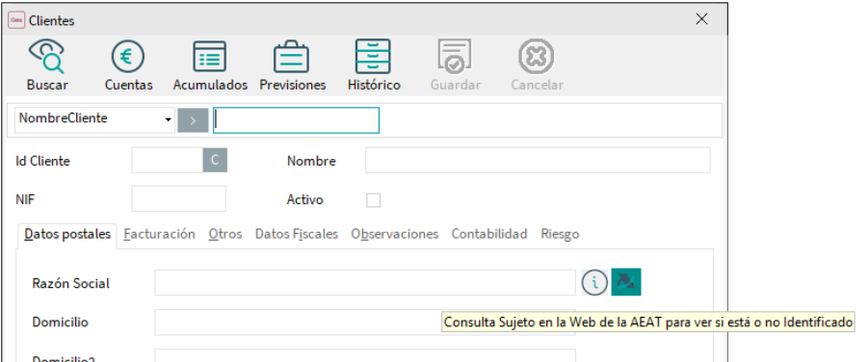Screen dimensions: 868x362
Task: Open the Otros tab
Action: point(224,234)
